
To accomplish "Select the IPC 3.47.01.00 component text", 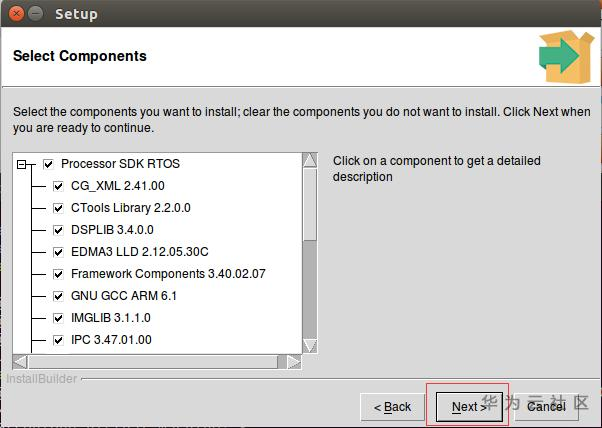I will tap(111, 340).
